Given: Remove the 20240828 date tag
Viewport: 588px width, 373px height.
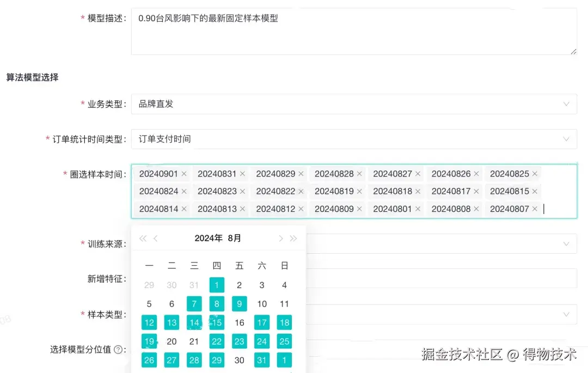Looking at the screenshot, I should 359,174.
